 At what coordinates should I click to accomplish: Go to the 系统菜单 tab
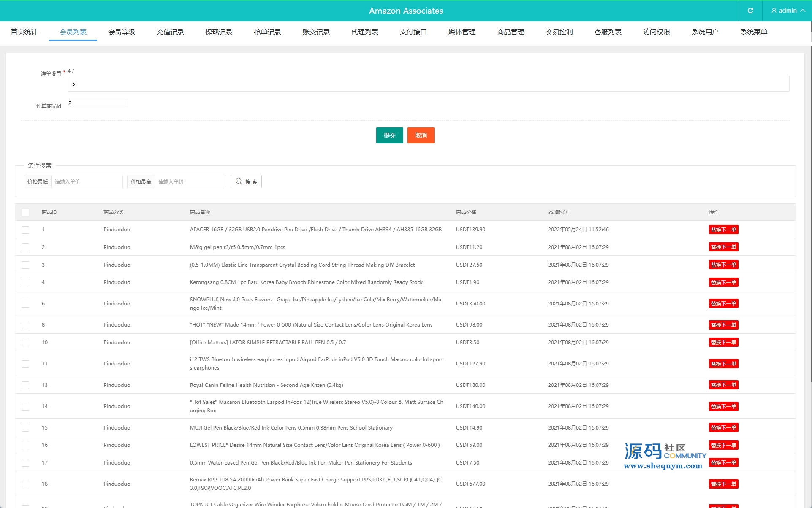(x=754, y=32)
